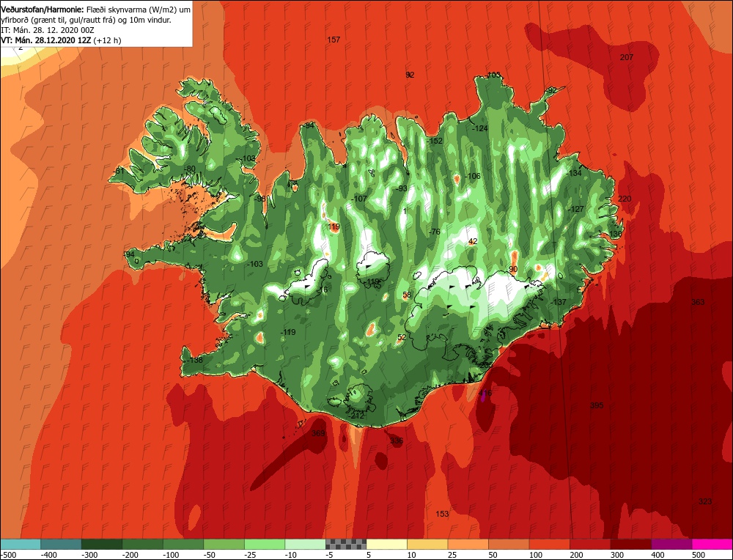This screenshot has height=560, width=733.
Task: Click the value 58 in the central highlands
Action: click(407, 295)
